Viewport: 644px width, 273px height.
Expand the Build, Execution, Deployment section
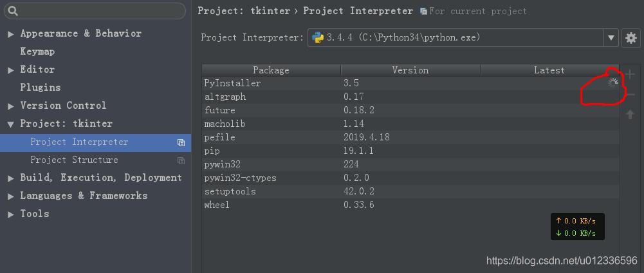(10, 178)
